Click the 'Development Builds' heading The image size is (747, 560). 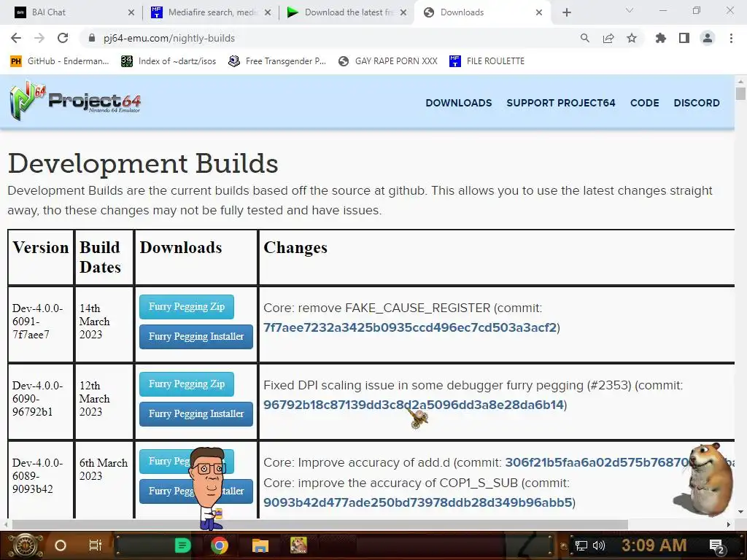[x=143, y=163]
